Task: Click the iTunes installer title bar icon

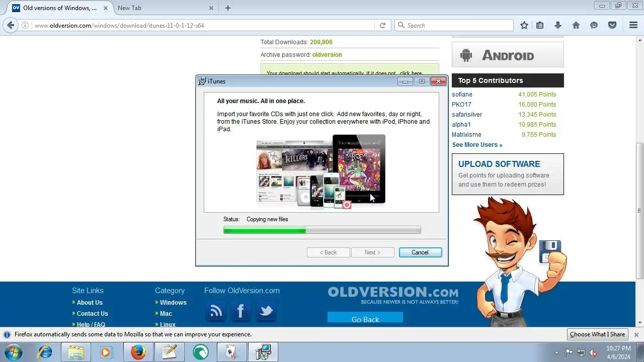Action: tap(202, 81)
